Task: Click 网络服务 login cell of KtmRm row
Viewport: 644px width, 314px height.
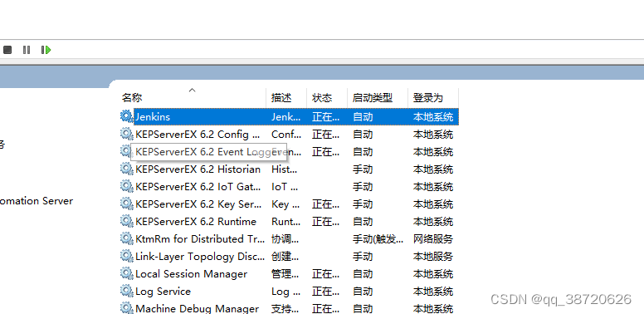Action: coord(433,238)
